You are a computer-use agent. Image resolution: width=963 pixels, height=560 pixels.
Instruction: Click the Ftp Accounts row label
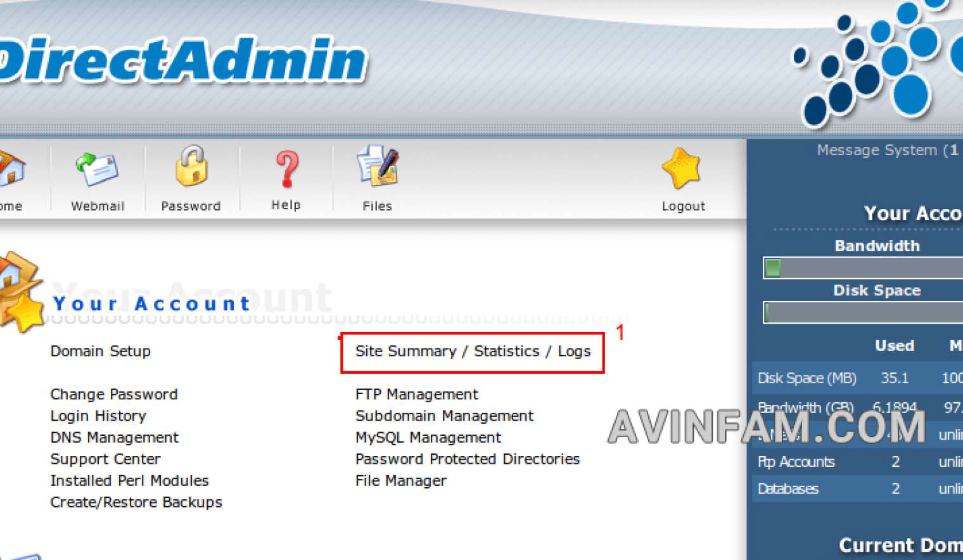(796, 462)
